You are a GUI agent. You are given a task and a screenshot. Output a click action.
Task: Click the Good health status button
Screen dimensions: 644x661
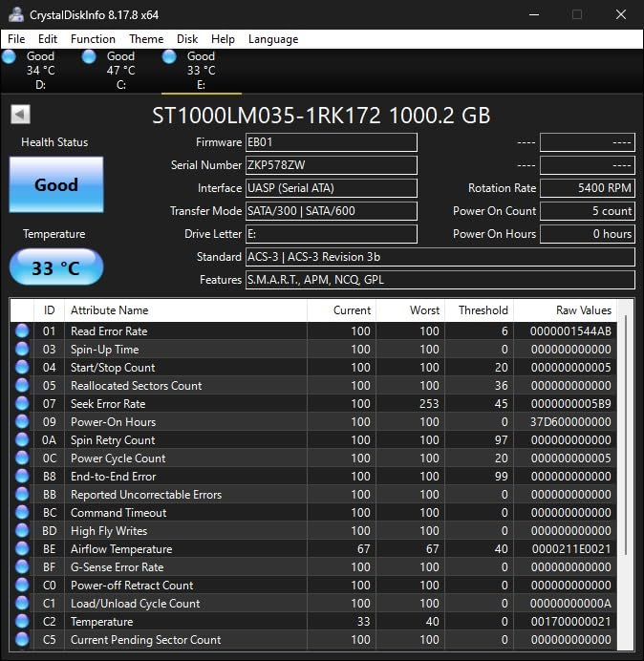55,185
